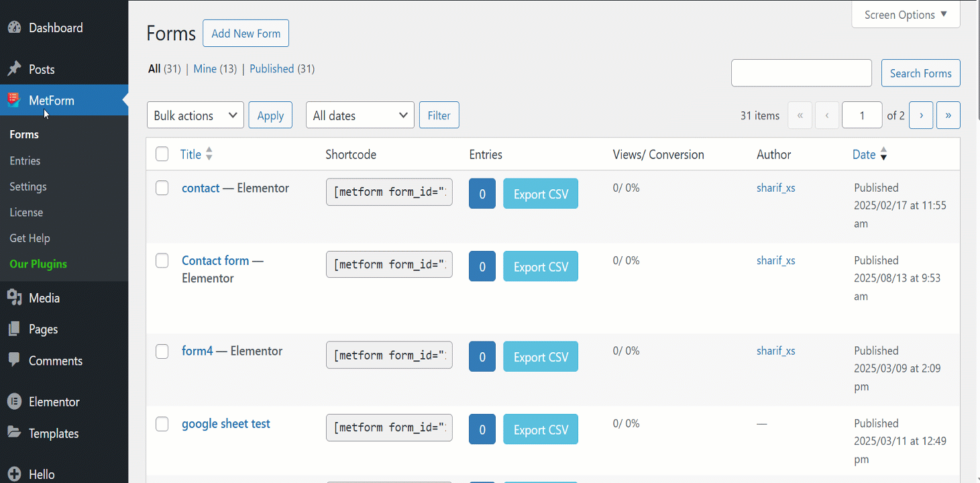Go to next page arrow
Screen dimensions: 980x483
[x=921, y=115]
